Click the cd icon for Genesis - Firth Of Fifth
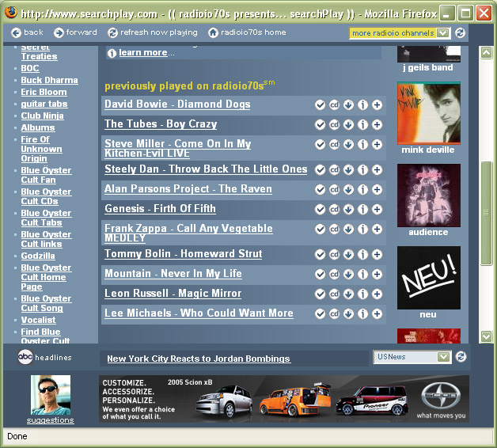Image resolution: width=497 pixels, height=448 pixels. pos(335,209)
